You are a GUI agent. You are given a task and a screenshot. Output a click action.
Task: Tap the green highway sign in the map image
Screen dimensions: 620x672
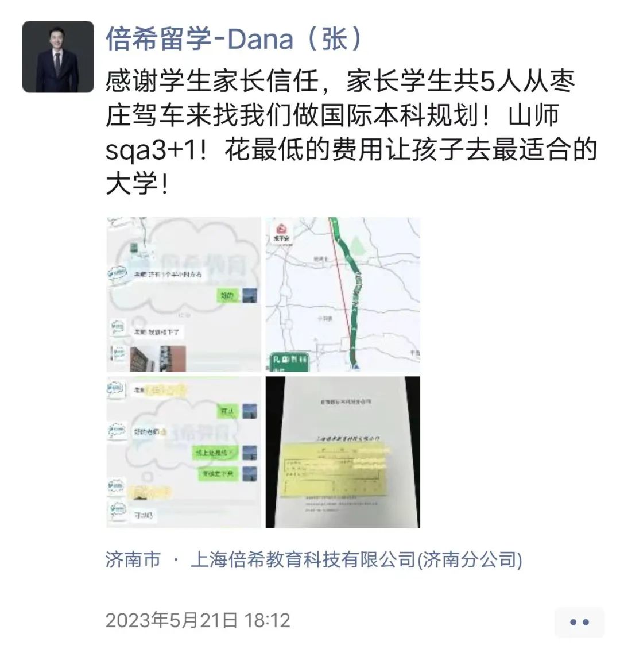coord(290,361)
